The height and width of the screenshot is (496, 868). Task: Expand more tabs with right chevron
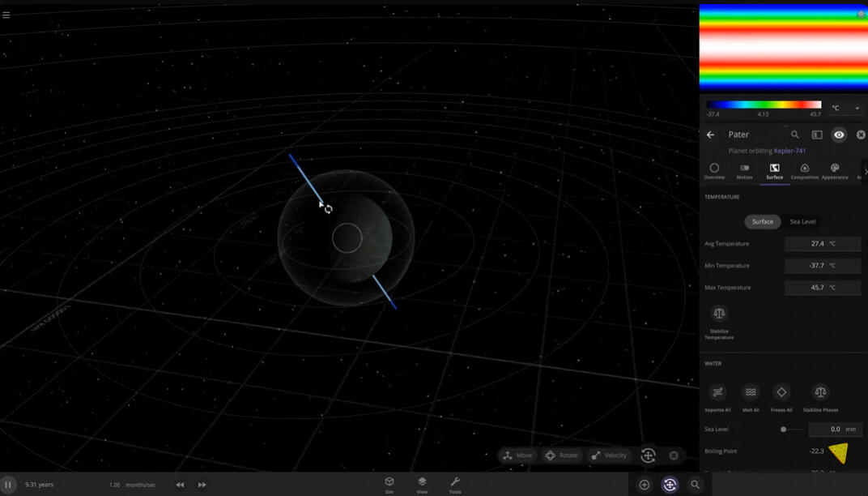click(865, 172)
